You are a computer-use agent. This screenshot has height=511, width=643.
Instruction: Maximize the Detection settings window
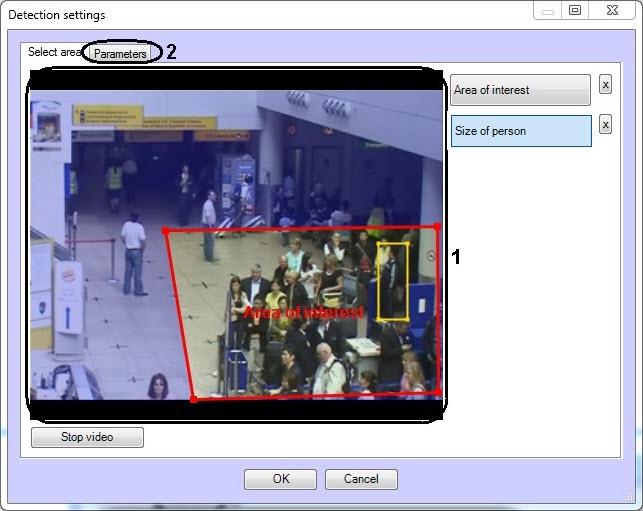[575, 11]
